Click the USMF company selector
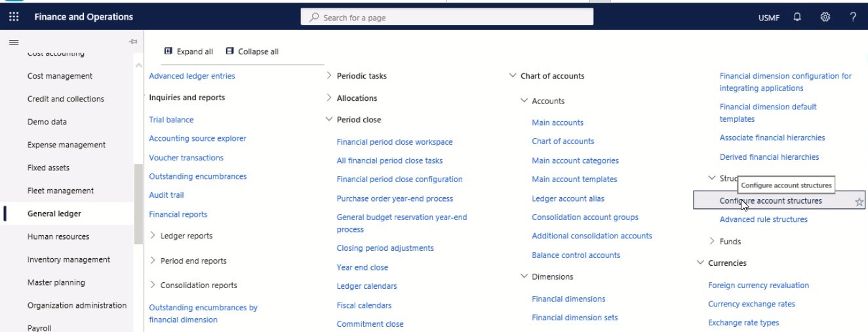Image resolution: width=868 pixels, height=332 pixels. pos(769,18)
